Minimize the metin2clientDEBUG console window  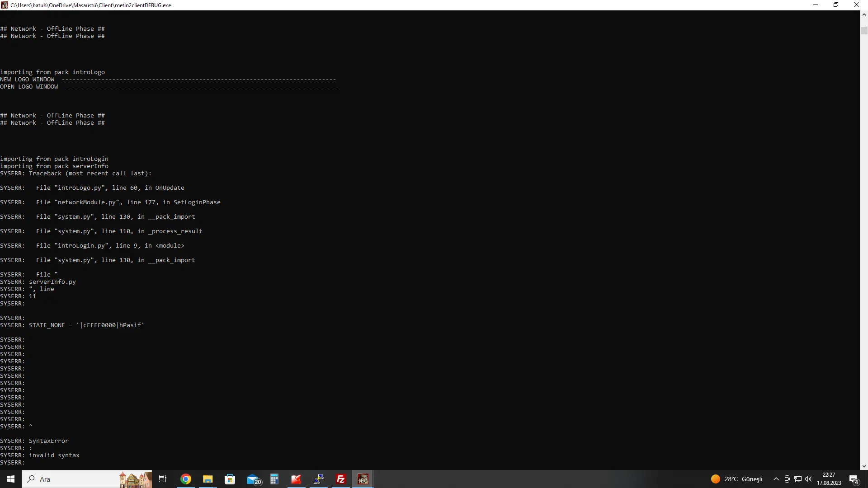click(816, 5)
